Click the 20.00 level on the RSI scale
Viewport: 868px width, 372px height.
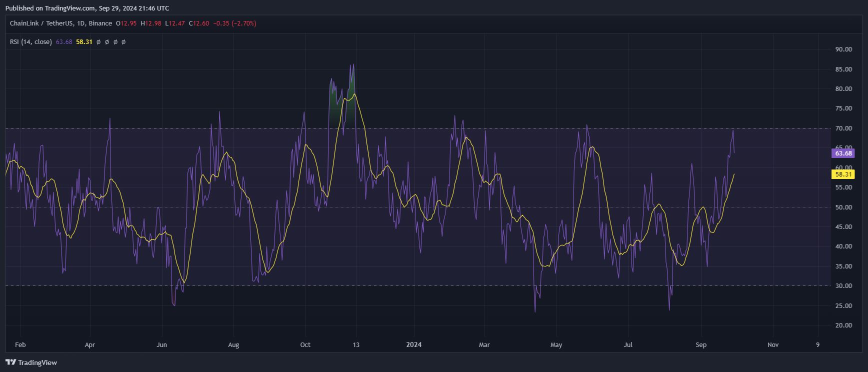tap(843, 325)
